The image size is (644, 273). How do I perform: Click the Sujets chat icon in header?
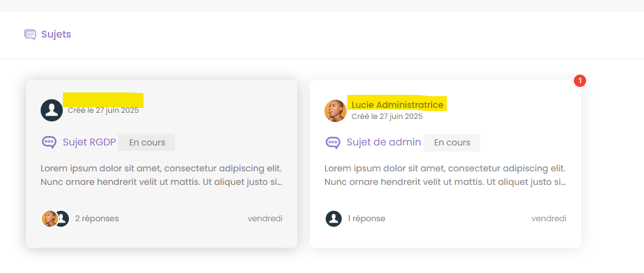click(x=30, y=35)
